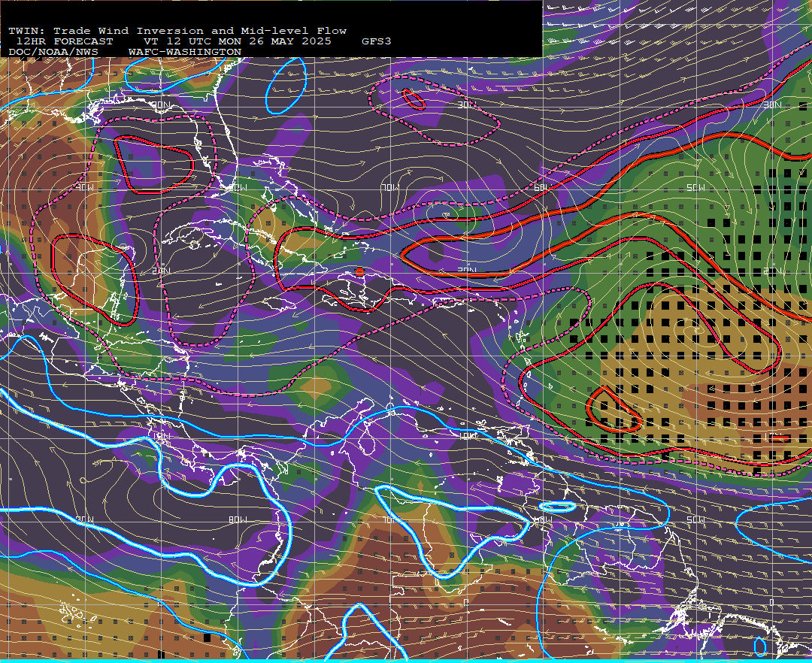
Task: Click the blue oval contour east of Florida
Action: [x=286, y=86]
